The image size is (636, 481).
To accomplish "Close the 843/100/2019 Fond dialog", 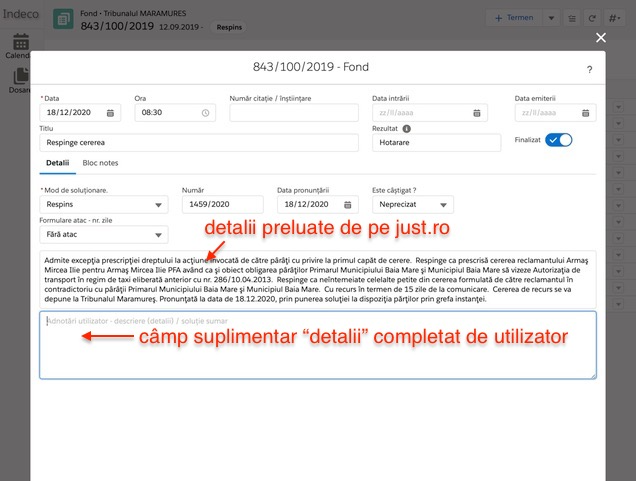I will [601, 37].
